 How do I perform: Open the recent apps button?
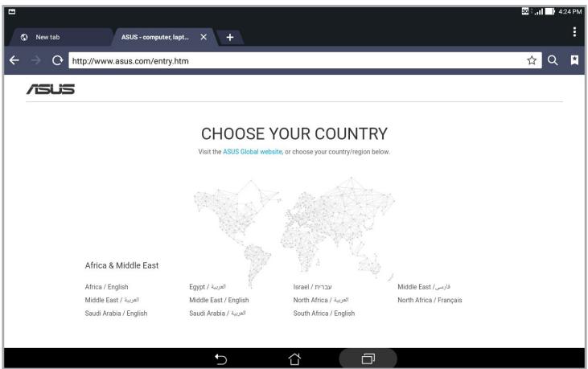tap(368, 359)
